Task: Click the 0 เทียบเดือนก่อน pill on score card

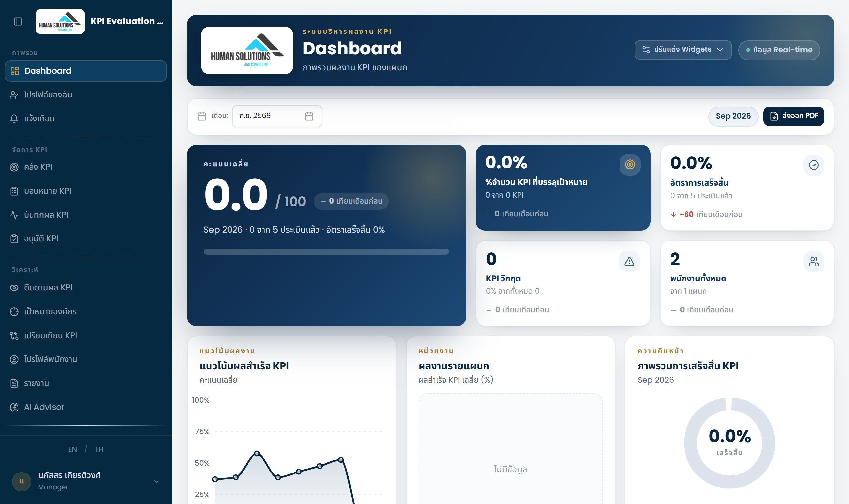Action: tap(351, 201)
